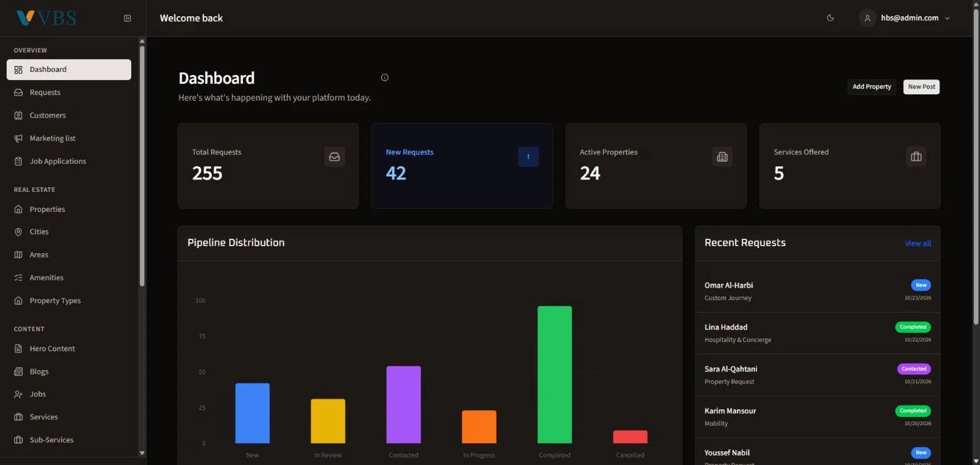Click the Properties home icon

point(18,209)
